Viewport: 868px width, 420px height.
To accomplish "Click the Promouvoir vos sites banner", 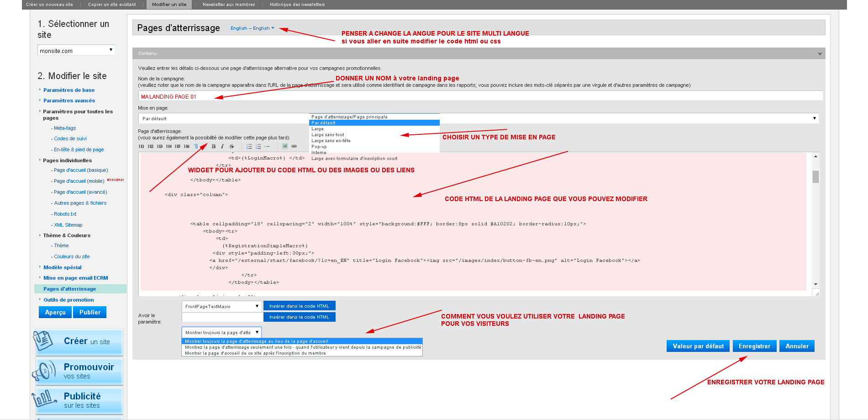I will [x=79, y=371].
